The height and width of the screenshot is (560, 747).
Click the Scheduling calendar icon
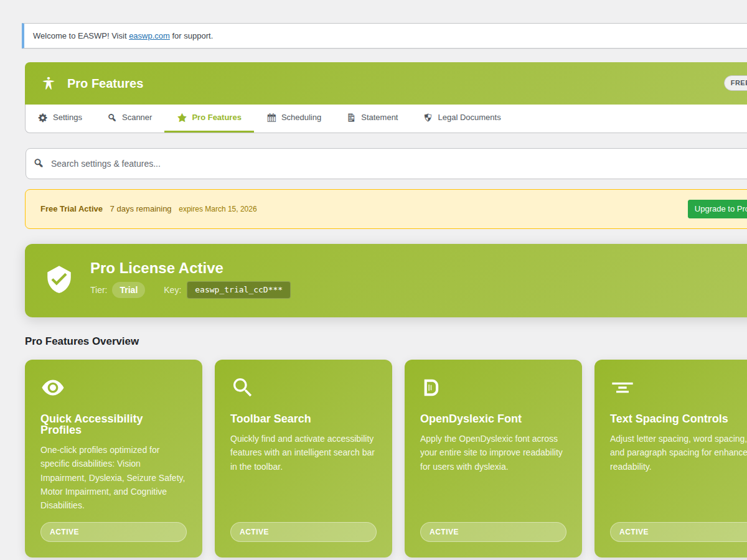[x=271, y=118]
